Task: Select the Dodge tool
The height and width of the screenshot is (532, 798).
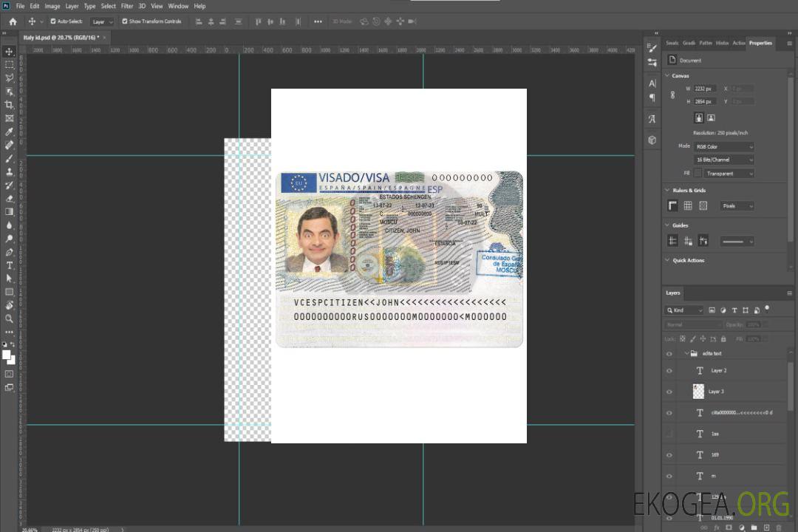Action: click(x=9, y=239)
